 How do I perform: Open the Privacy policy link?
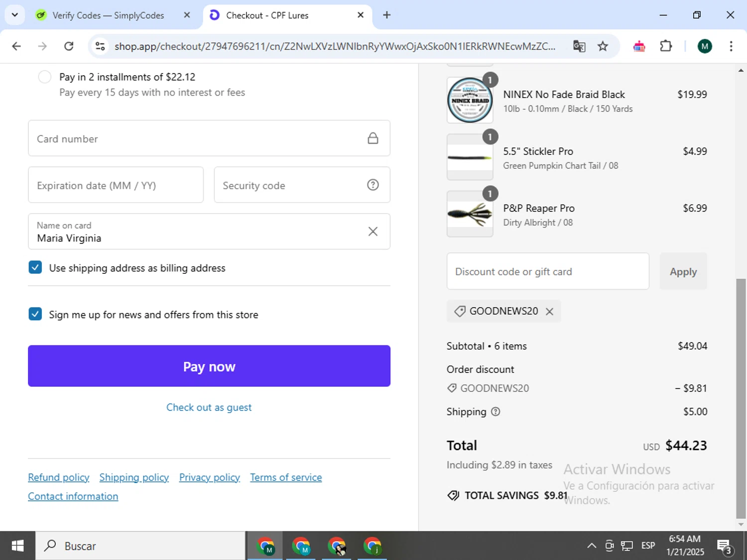(x=209, y=477)
